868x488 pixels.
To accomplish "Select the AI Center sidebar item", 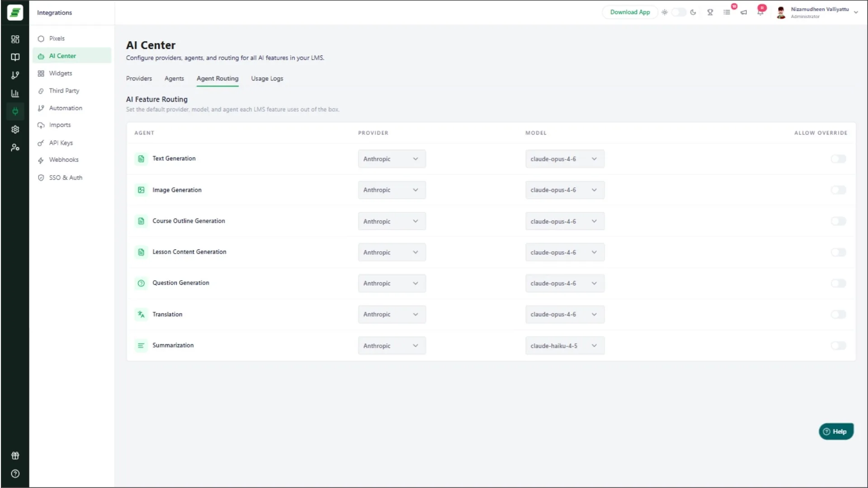I will click(x=71, y=56).
